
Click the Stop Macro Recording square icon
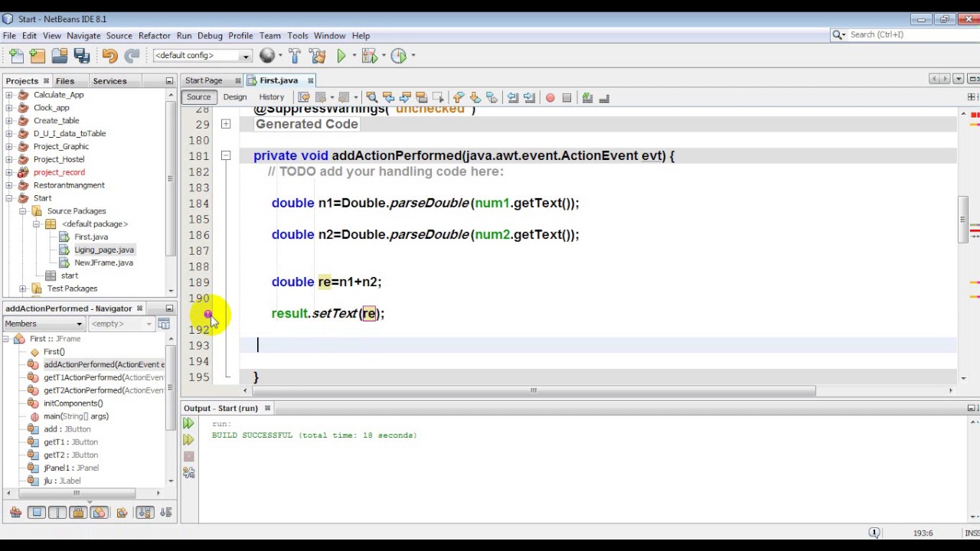point(567,97)
